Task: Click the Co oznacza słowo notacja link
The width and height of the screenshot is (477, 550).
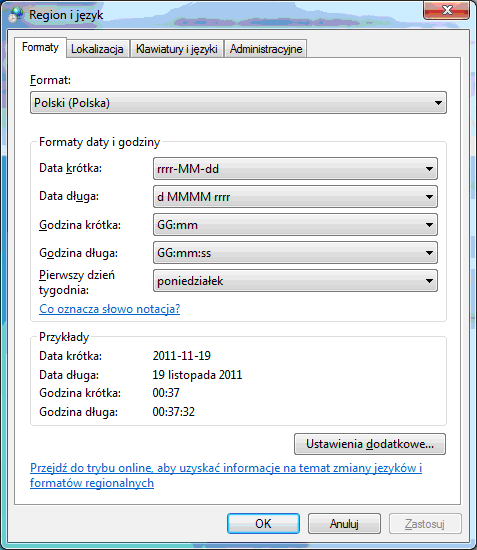Action: point(109,309)
